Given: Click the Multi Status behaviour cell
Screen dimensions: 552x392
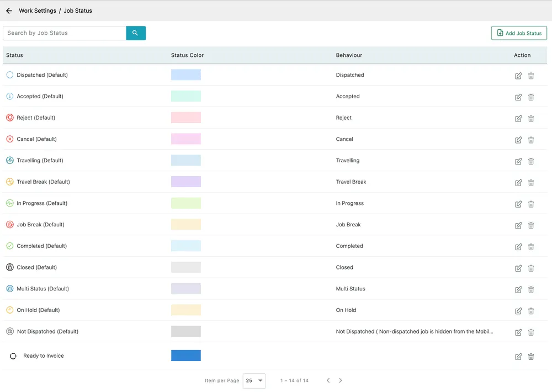Looking at the screenshot, I should click(x=351, y=289).
